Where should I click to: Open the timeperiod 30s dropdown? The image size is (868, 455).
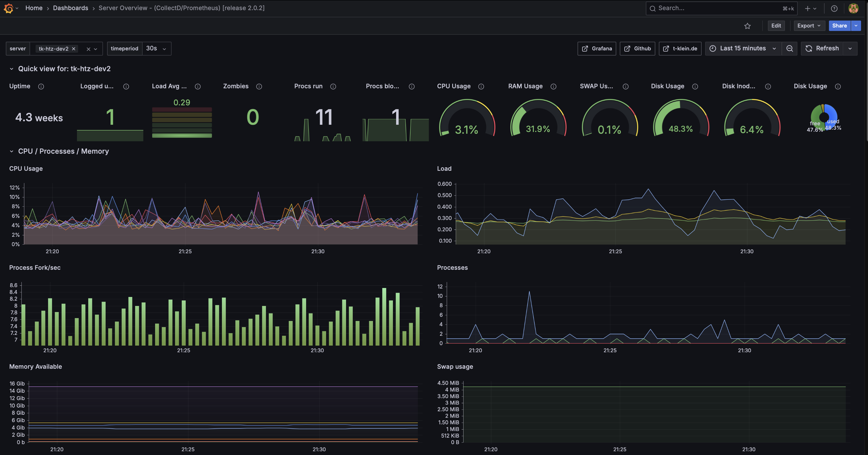tap(156, 49)
